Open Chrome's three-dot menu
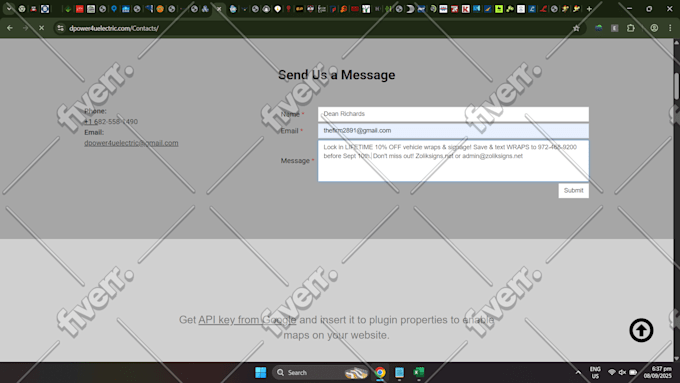The image size is (680, 383). pyautogui.click(x=670, y=28)
